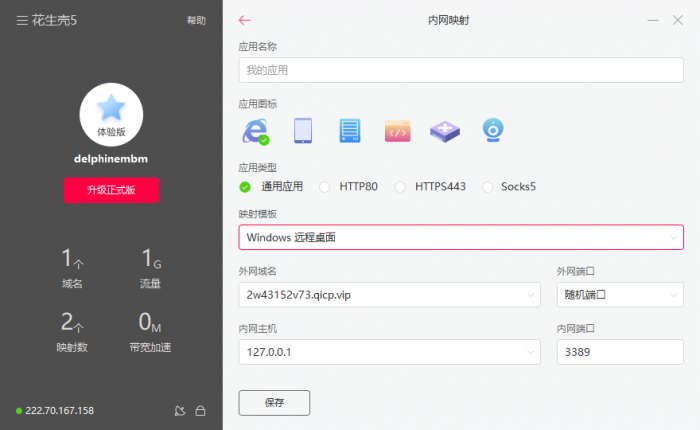
Task: Choose the blue server rack application icon
Action: (350, 130)
